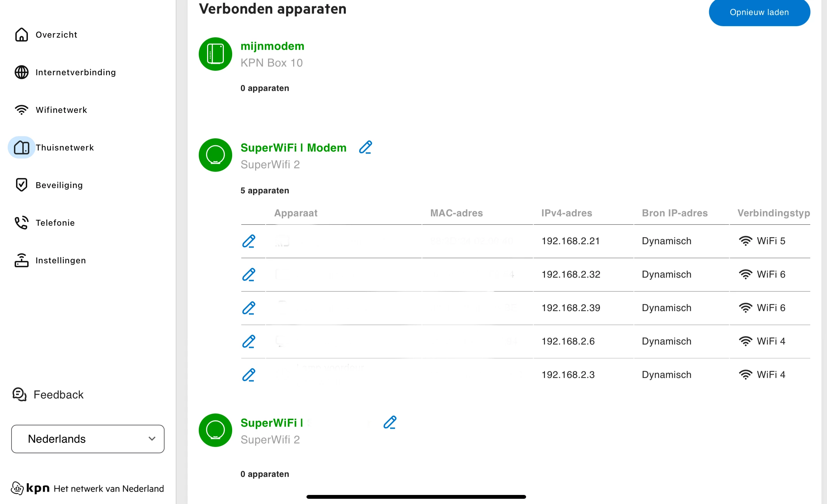827x504 pixels.
Task: Click the green SuperWiFi I Modem circle icon
Action: click(215, 155)
